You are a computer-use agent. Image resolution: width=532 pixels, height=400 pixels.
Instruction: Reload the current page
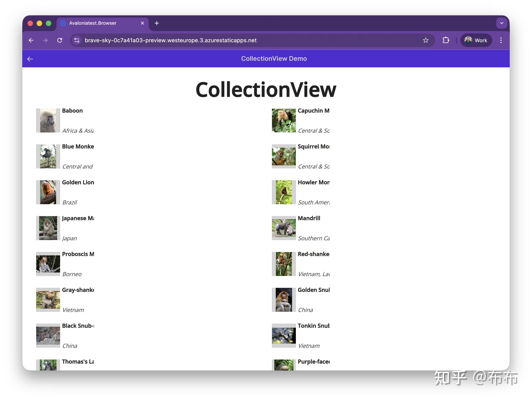(60, 40)
